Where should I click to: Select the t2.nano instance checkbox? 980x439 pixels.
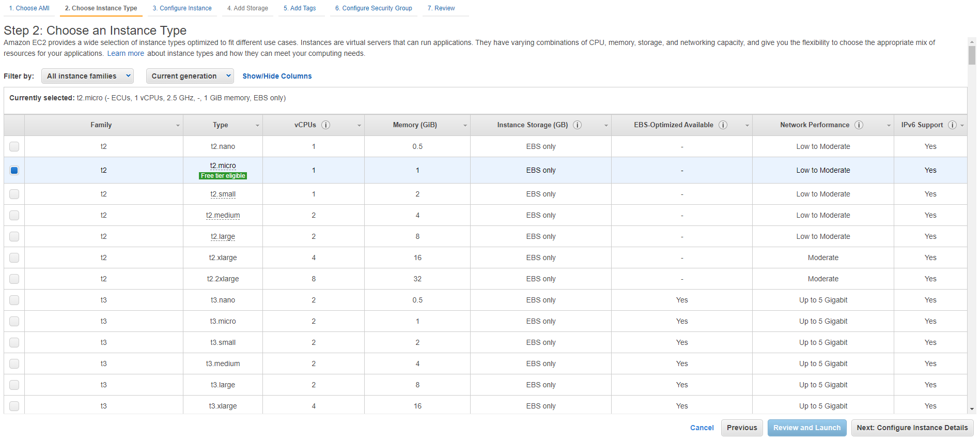(14, 146)
